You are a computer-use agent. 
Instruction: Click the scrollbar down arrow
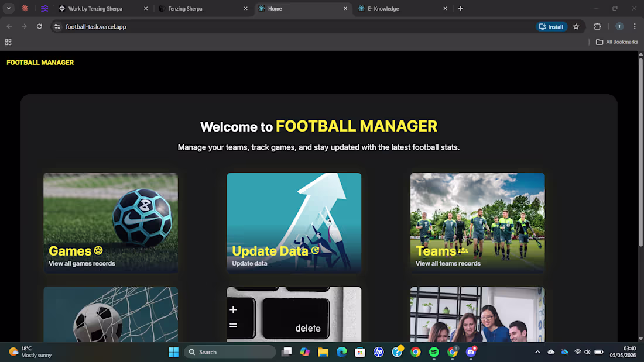coord(640,339)
